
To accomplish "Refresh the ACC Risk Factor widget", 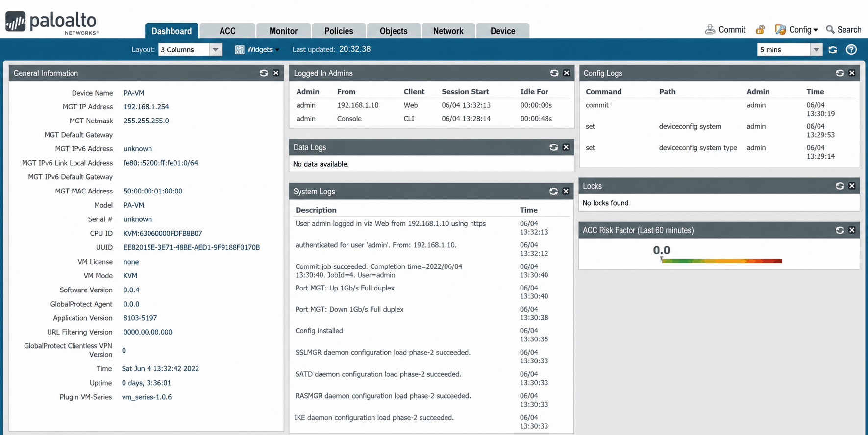I will 840,230.
